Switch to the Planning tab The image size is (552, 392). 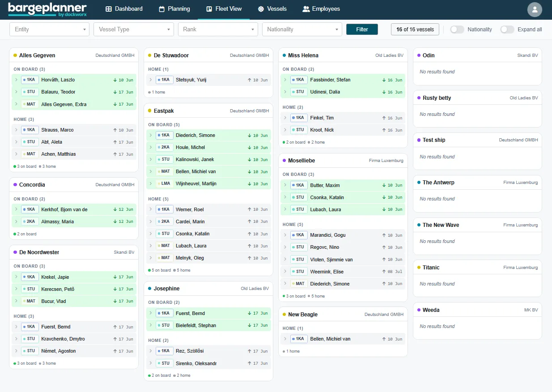click(174, 9)
